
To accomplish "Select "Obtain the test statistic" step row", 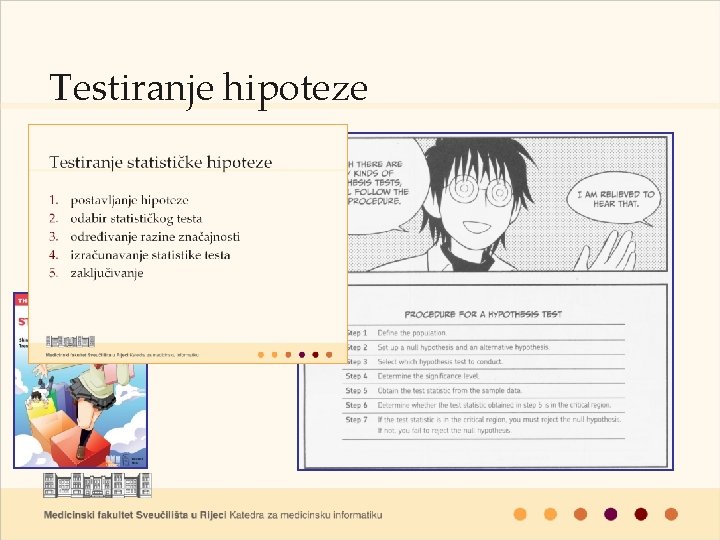I will pyautogui.click(x=485, y=391).
